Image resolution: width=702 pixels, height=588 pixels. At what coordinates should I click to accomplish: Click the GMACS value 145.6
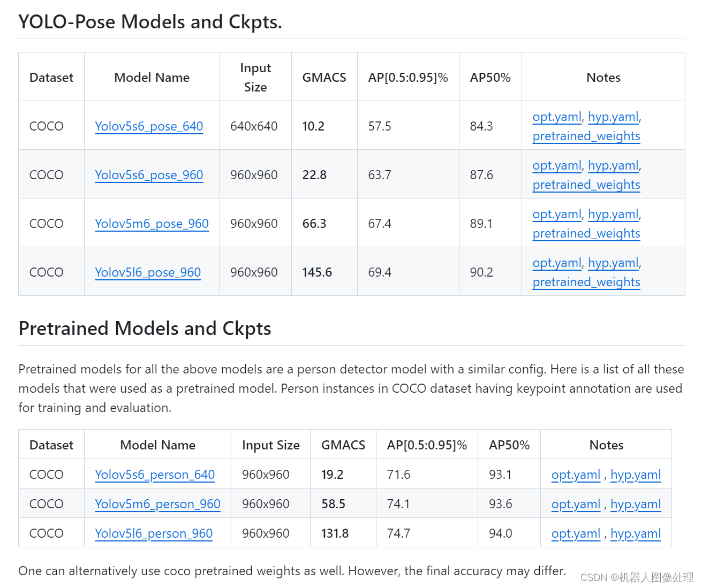click(x=317, y=272)
